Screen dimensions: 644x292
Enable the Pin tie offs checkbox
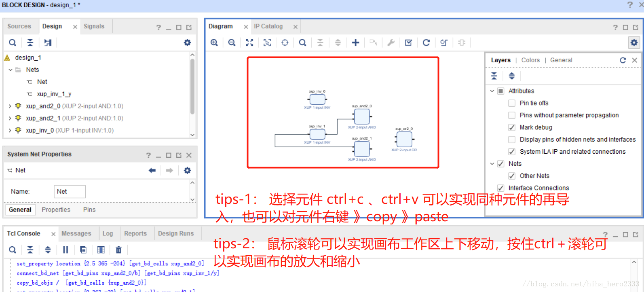click(512, 103)
